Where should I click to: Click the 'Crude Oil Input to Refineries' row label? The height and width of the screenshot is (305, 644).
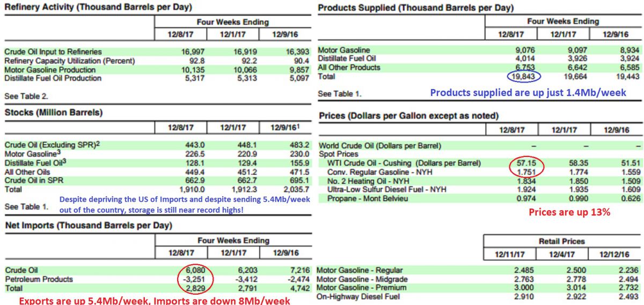click(53, 52)
